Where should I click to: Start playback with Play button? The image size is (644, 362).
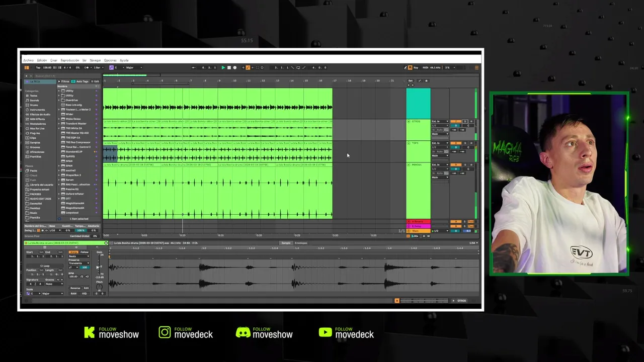click(223, 67)
